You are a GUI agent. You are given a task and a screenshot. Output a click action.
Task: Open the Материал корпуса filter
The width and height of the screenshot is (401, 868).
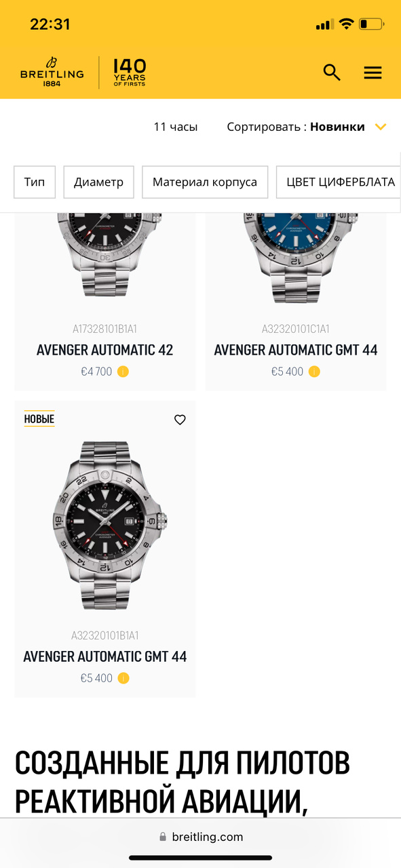coord(205,182)
